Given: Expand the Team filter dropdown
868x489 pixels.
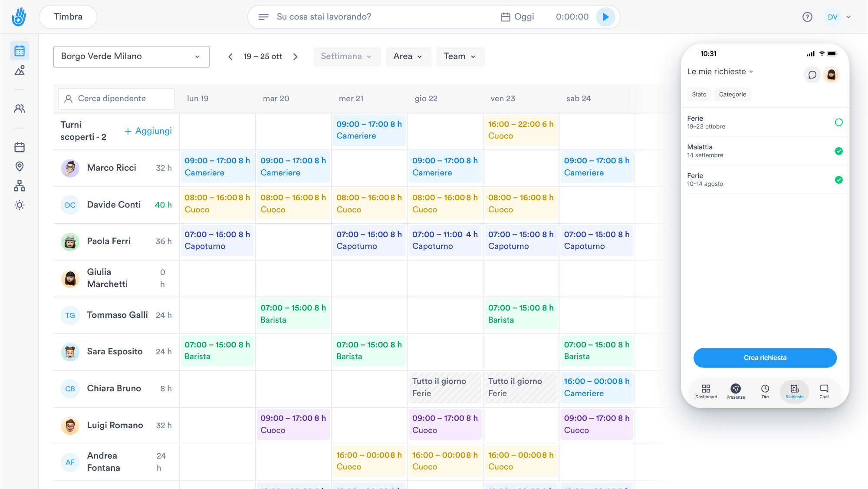Looking at the screenshot, I should click(x=460, y=56).
